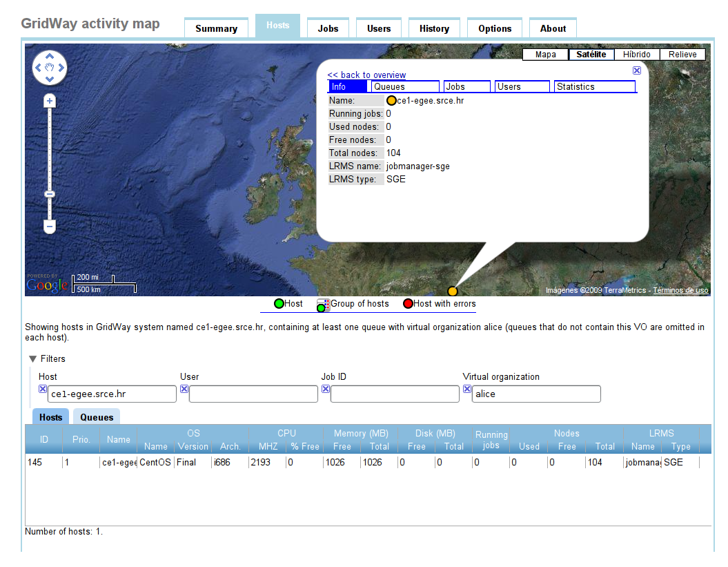The image size is (728, 567).
Task: Sort table by ID column
Action: tap(44, 439)
